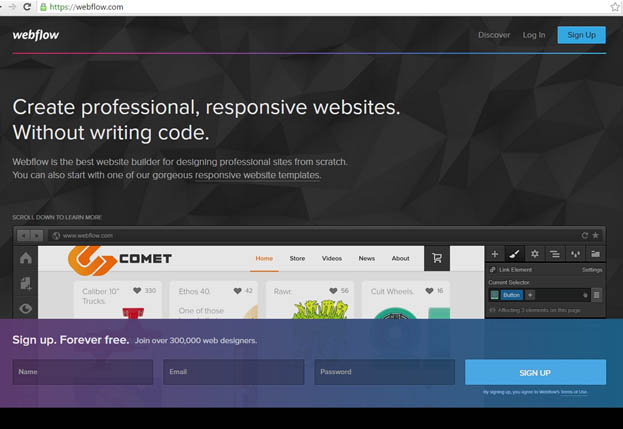Select the Store tab in Comet nav
Image resolution: width=623 pixels, height=429 pixels.
[x=297, y=258]
